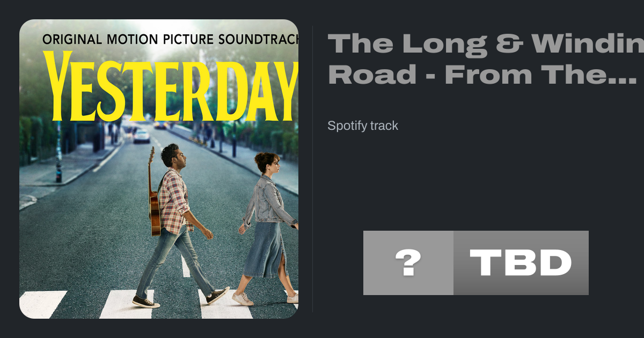Click the question mark score icon
This screenshot has width=644, height=338.
click(408, 263)
